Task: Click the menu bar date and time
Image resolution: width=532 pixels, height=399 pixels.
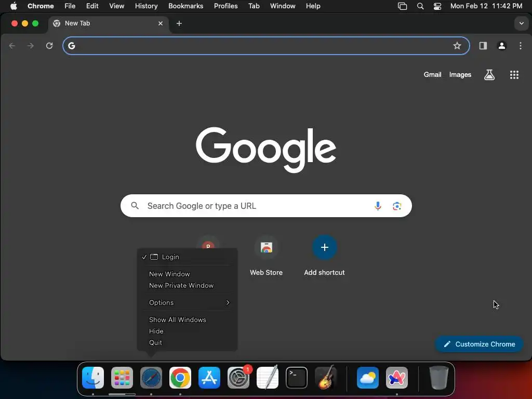Action: [486, 6]
